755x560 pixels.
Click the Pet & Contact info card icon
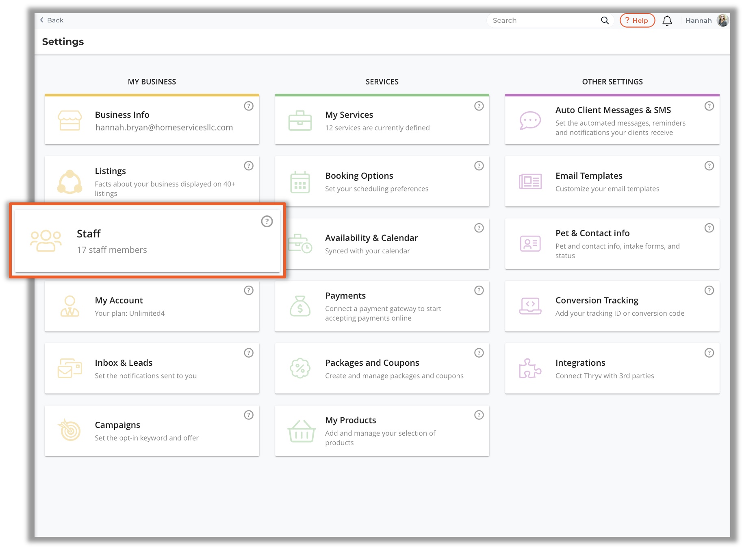click(x=530, y=243)
